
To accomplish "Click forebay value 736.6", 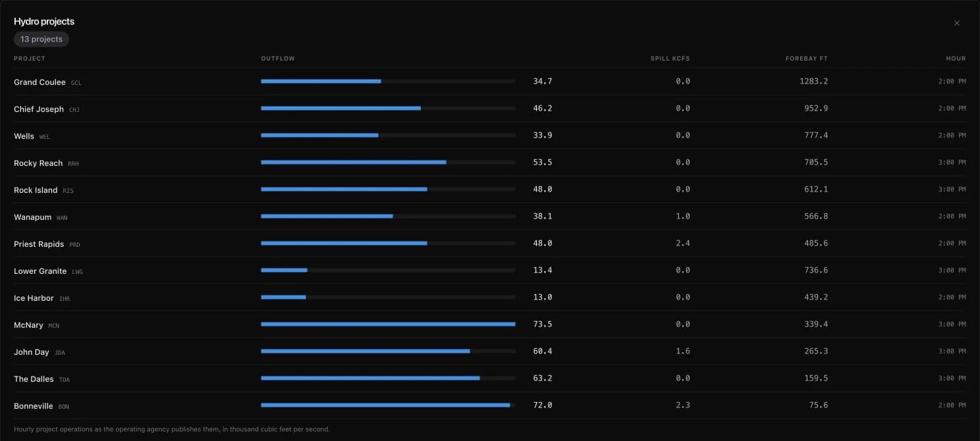I will 817,271.
